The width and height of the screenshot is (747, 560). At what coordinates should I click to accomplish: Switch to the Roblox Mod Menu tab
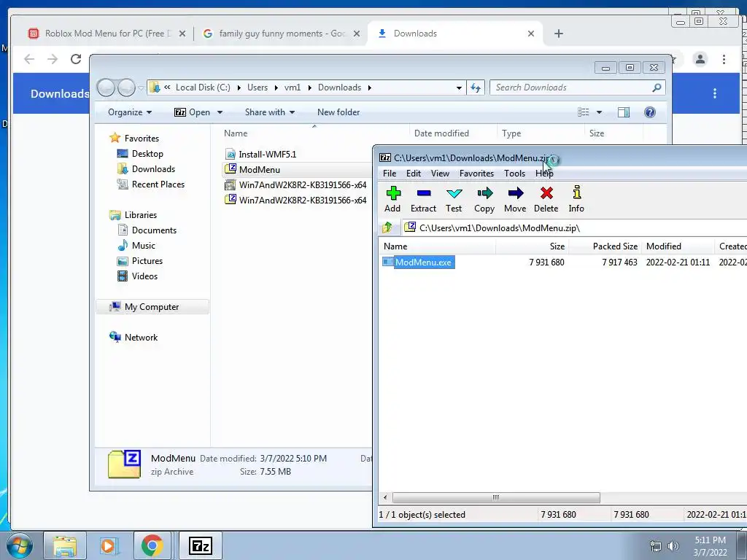pos(107,34)
